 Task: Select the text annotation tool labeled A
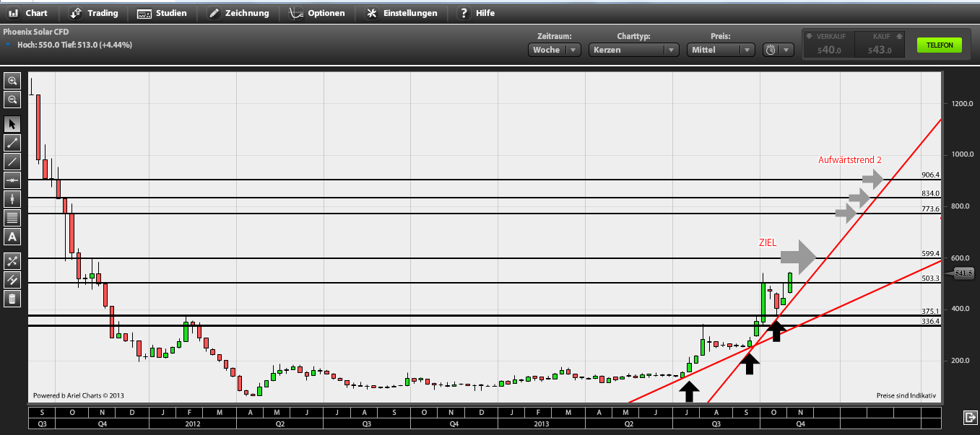coord(12,237)
